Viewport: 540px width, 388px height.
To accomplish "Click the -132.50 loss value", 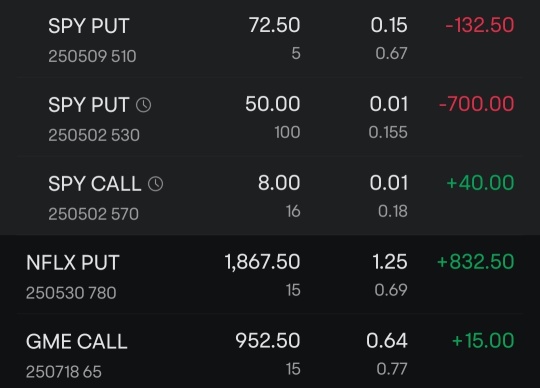I will coord(480,25).
